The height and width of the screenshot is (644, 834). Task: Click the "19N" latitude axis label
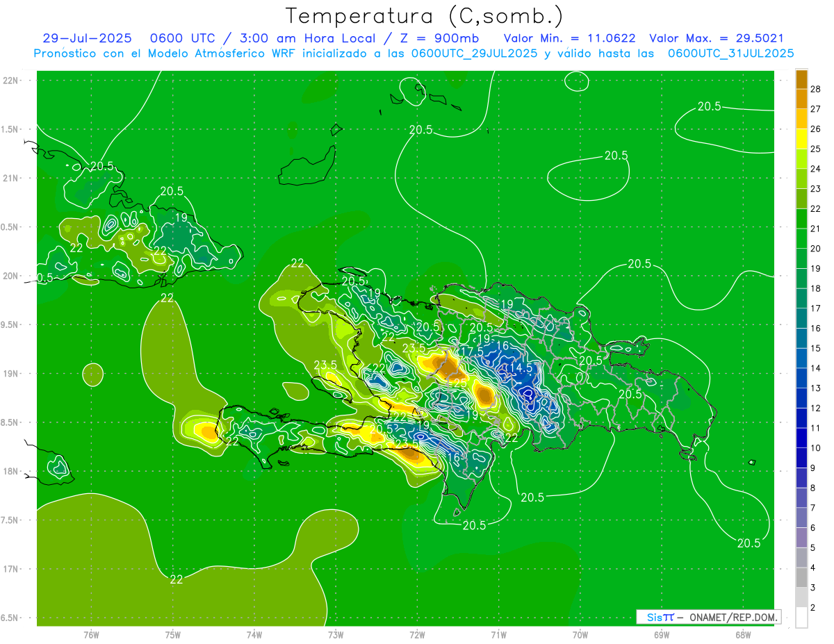point(10,374)
